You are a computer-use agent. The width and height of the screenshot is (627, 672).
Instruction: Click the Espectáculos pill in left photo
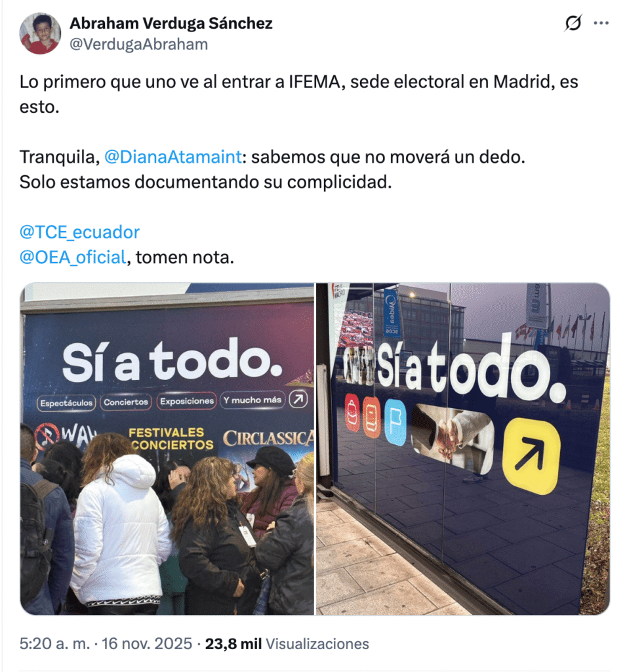(66, 403)
